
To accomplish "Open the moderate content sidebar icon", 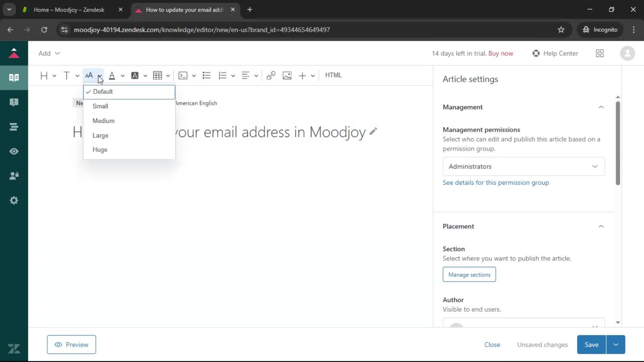I will [14, 102].
